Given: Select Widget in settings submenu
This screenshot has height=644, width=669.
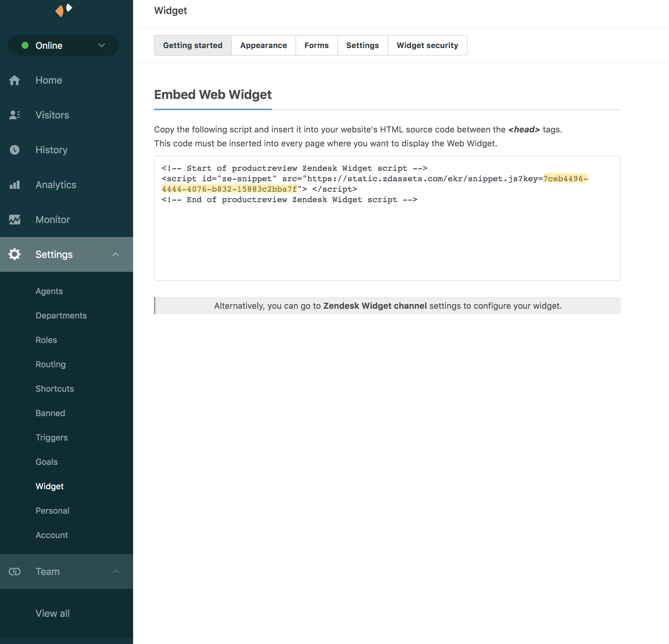Looking at the screenshot, I should pos(49,486).
